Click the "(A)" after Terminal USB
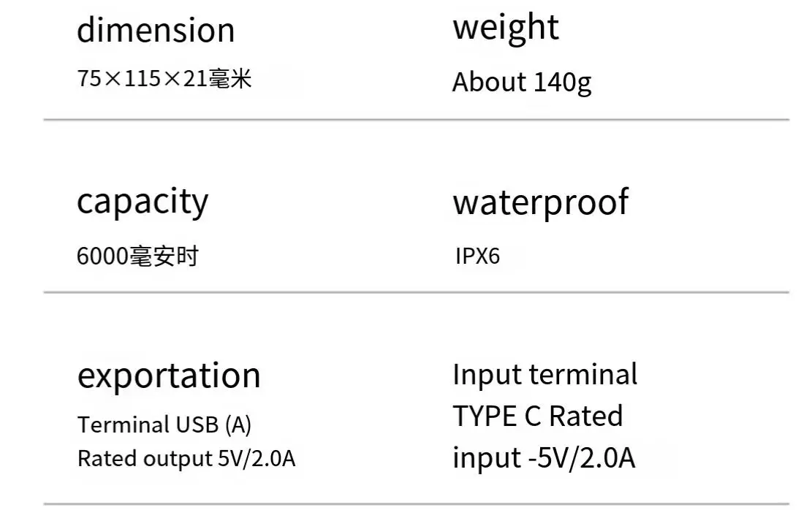 [238, 425]
